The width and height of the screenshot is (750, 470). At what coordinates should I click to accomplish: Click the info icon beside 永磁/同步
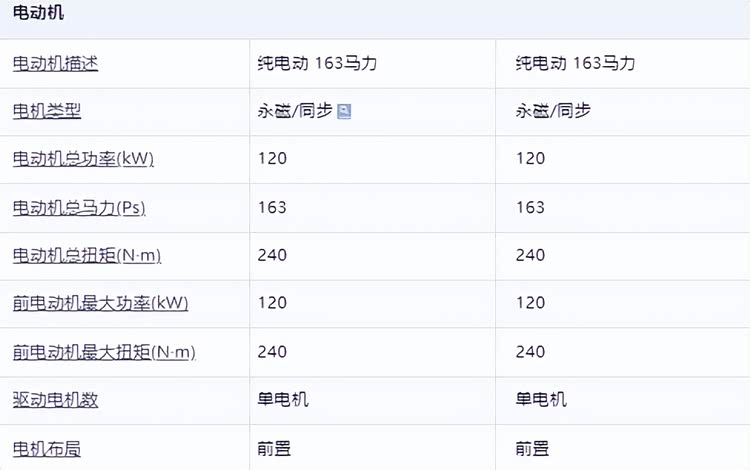pos(344,112)
